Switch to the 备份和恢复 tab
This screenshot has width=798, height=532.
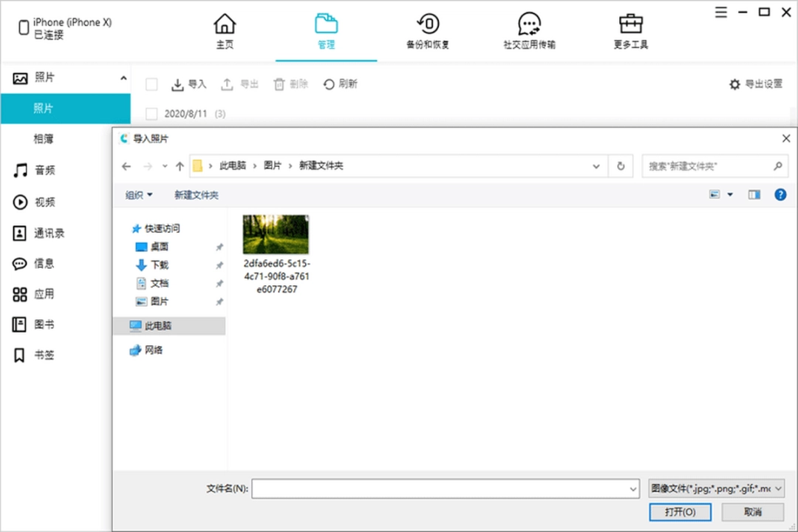[428, 30]
